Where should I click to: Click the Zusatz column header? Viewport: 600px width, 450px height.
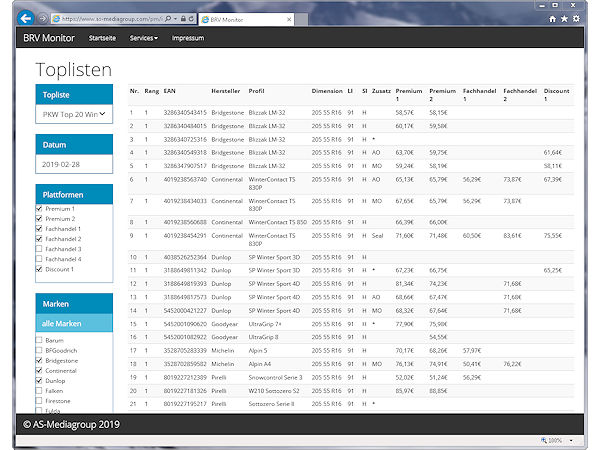click(381, 91)
